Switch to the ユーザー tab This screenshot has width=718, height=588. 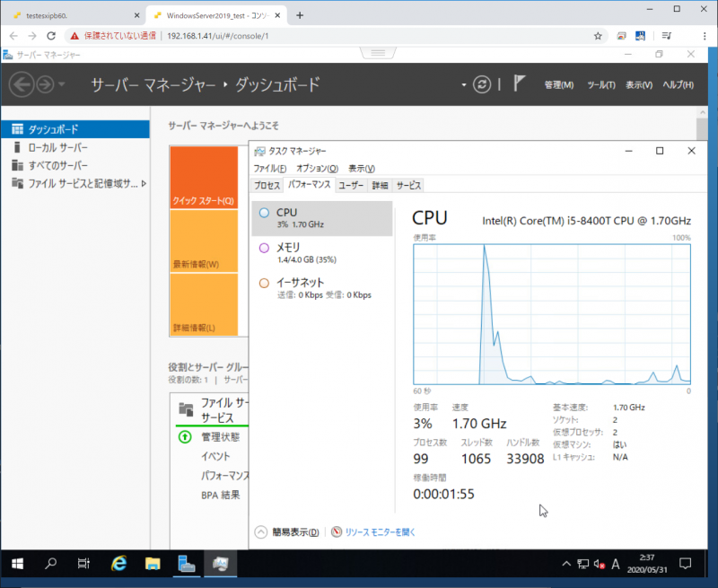point(351,186)
